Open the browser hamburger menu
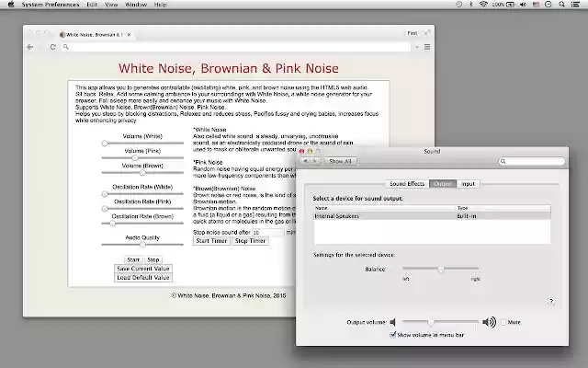Screen dimensions: 588x368 [427, 47]
